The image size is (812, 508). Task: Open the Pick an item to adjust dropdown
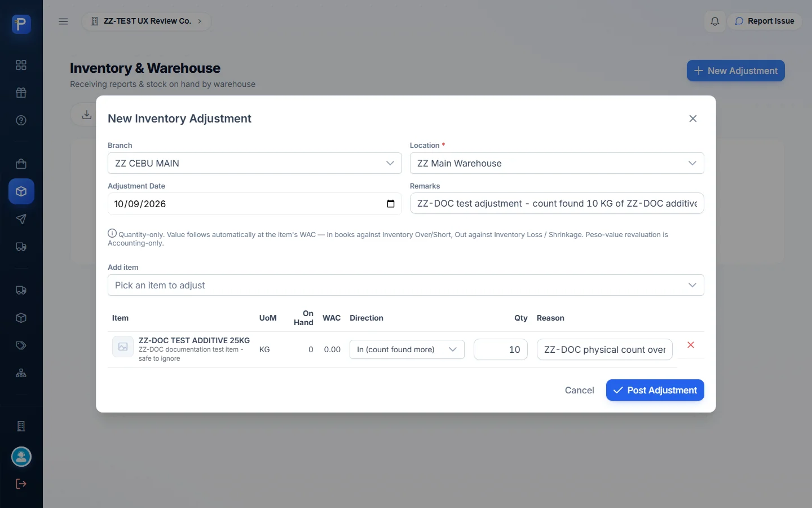click(406, 285)
